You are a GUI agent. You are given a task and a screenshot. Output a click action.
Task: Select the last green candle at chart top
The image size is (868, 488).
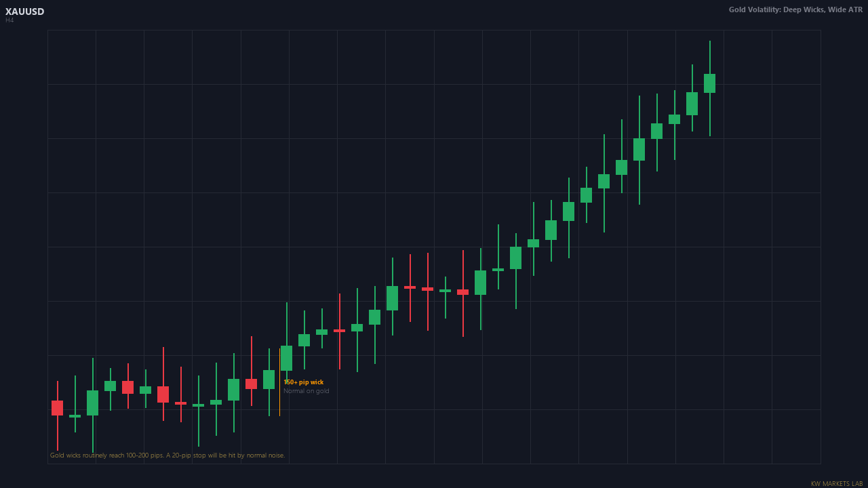click(709, 83)
